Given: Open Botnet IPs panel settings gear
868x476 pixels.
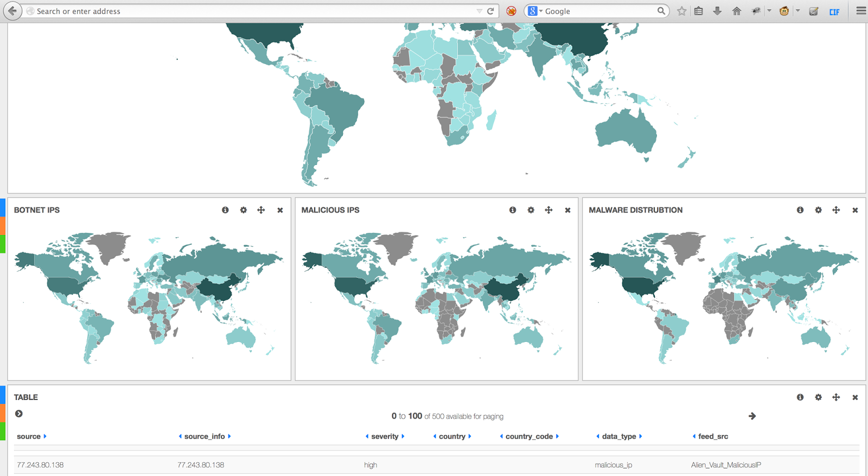Looking at the screenshot, I should pos(244,210).
